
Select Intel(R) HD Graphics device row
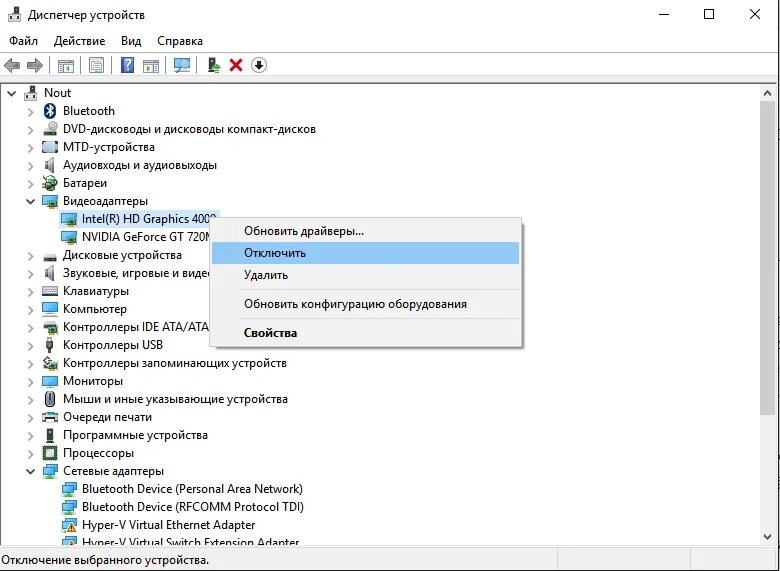pos(139,219)
